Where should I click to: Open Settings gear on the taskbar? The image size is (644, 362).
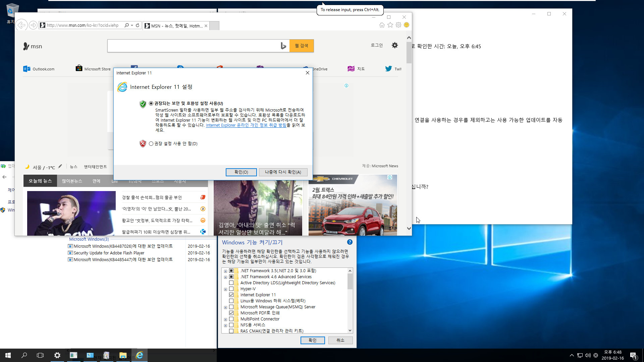57,355
